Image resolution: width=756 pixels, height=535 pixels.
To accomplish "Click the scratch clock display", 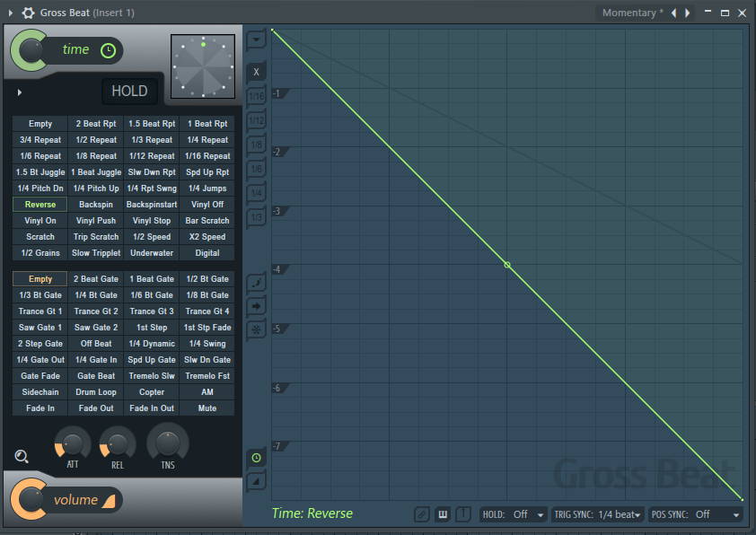I will (203, 66).
